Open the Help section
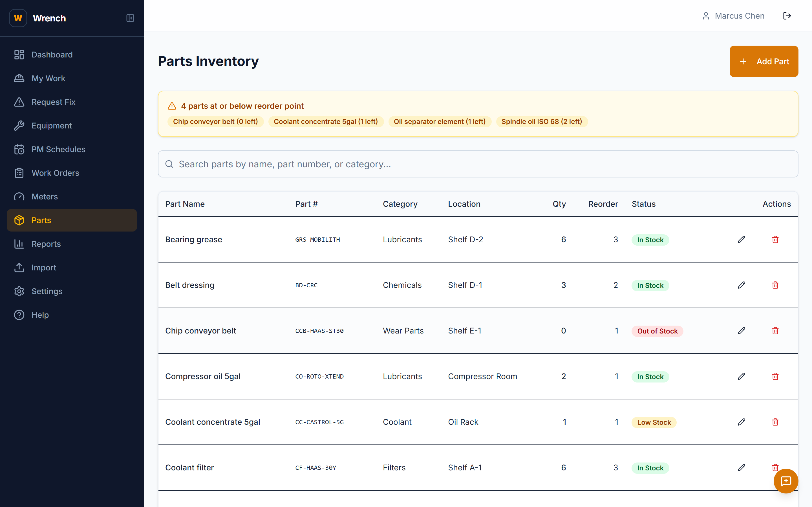Screen dimensions: 812x507 [x=40, y=315]
